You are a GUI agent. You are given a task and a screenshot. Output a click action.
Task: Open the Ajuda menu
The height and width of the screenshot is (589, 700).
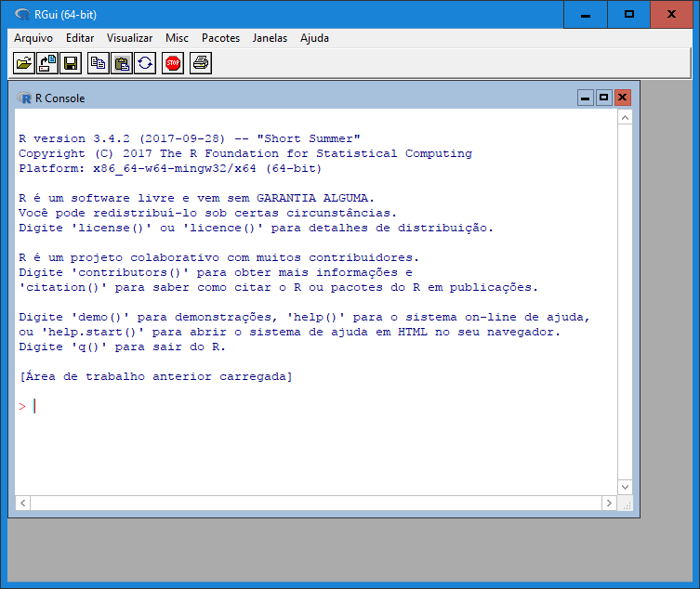tap(314, 38)
